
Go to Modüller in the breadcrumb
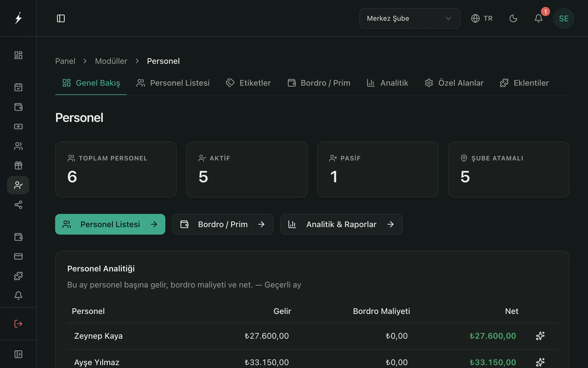111,61
